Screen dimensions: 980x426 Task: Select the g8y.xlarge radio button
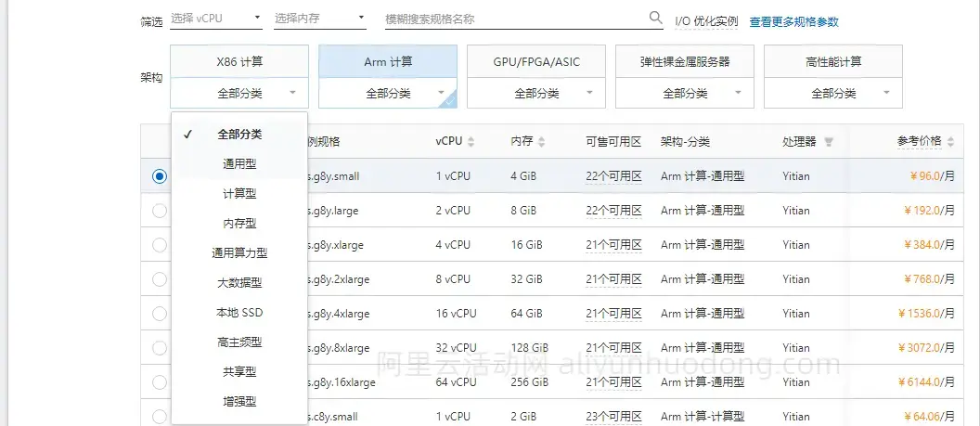point(160,245)
